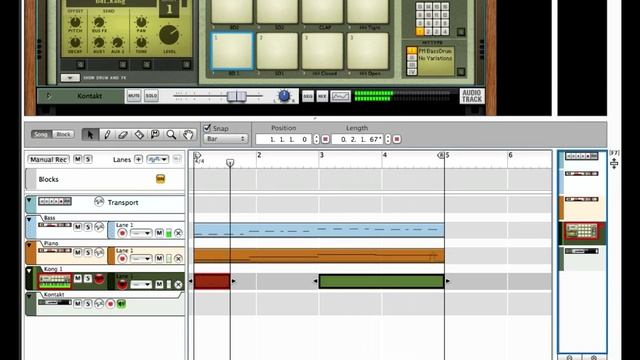640x360 pixels.
Task: Collapse the Kong 1 track
Action: (x=29, y=271)
